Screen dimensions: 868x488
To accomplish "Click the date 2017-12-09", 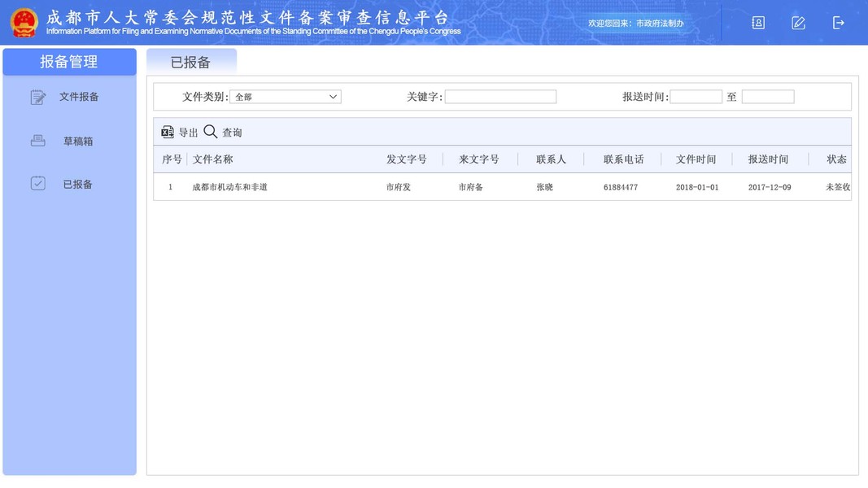I will click(770, 187).
